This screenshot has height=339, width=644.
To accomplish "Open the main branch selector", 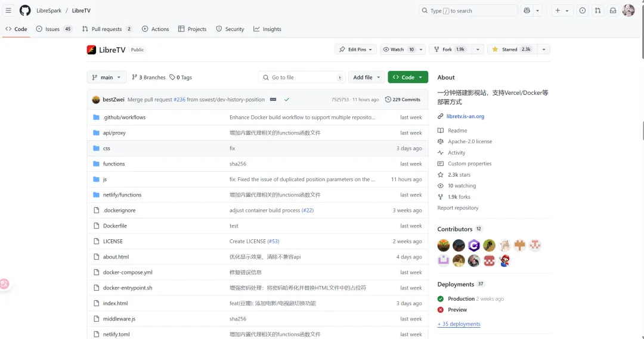I will pyautogui.click(x=107, y=77).
